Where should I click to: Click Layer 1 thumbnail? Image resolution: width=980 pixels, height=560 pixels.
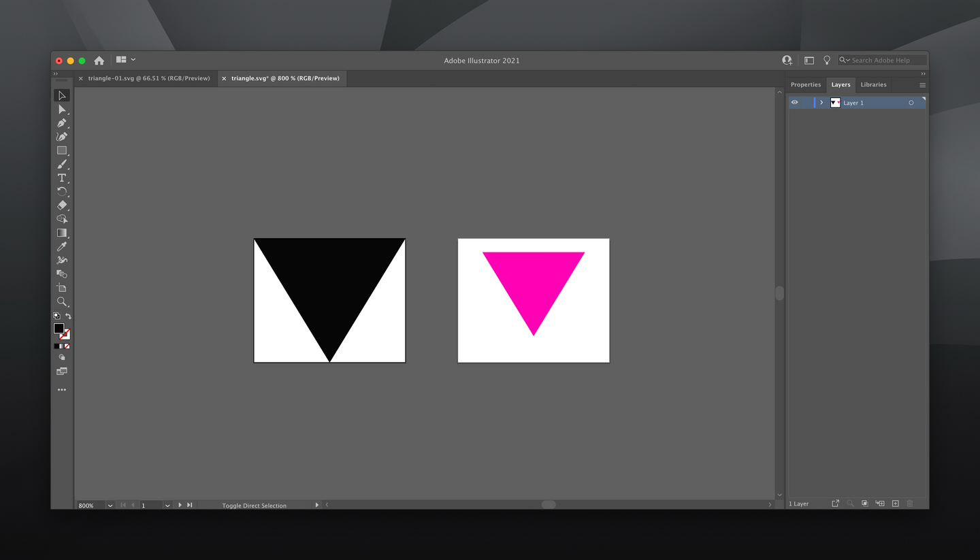tap(835, 103)
